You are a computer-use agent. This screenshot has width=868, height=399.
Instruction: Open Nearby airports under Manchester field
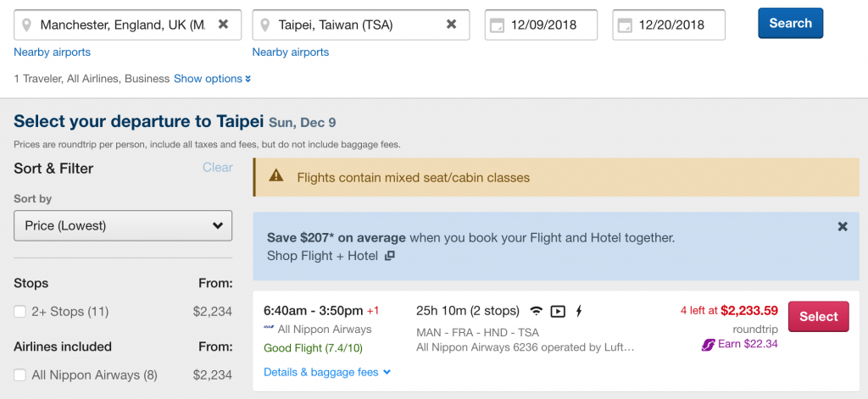click(52, 52)
